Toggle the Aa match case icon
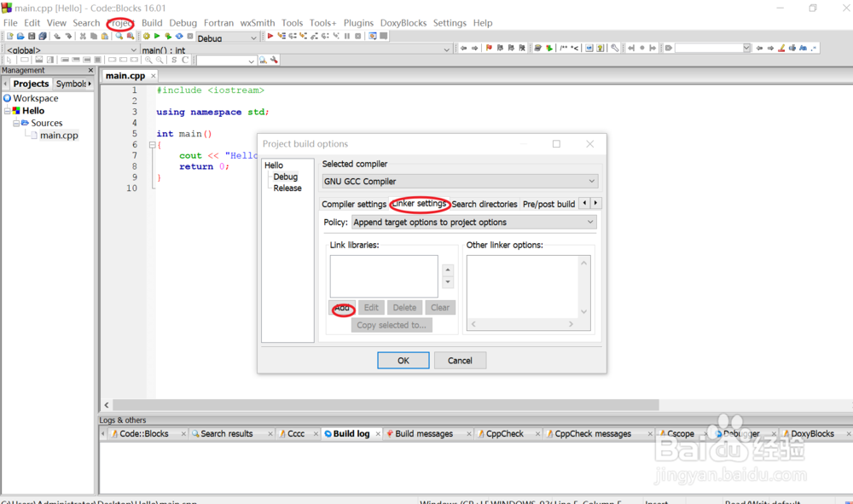The image size is (853, 504). (803, 48)
